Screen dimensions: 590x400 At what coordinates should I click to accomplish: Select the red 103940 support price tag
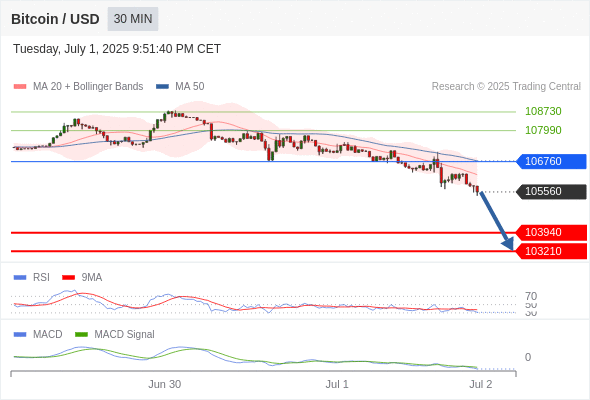click(x=551, y=233)
